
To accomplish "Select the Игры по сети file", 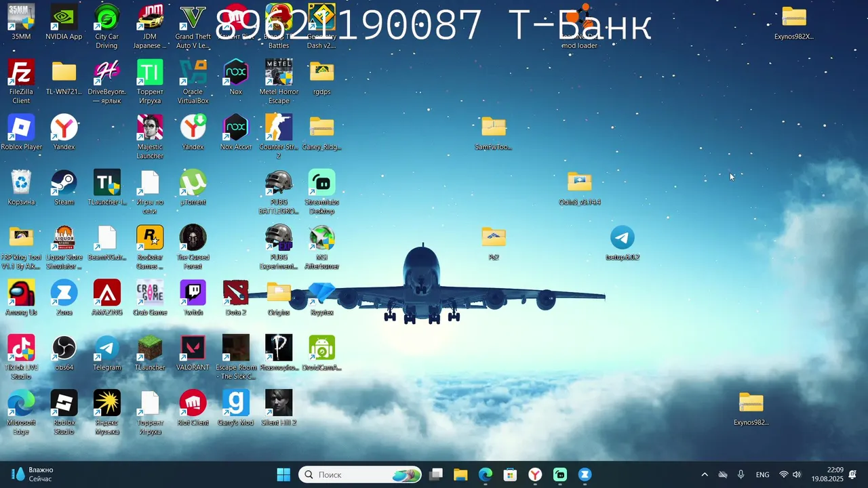I will click(150, 192).
